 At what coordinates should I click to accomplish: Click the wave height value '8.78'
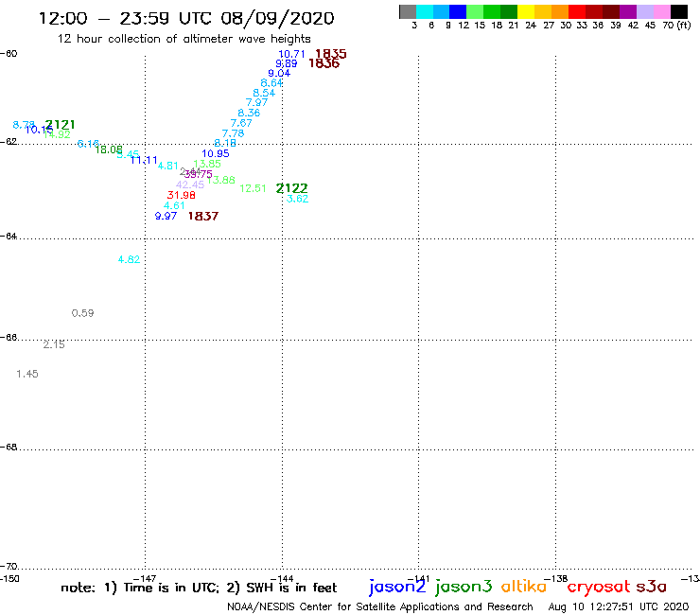[x=24, y=125]
